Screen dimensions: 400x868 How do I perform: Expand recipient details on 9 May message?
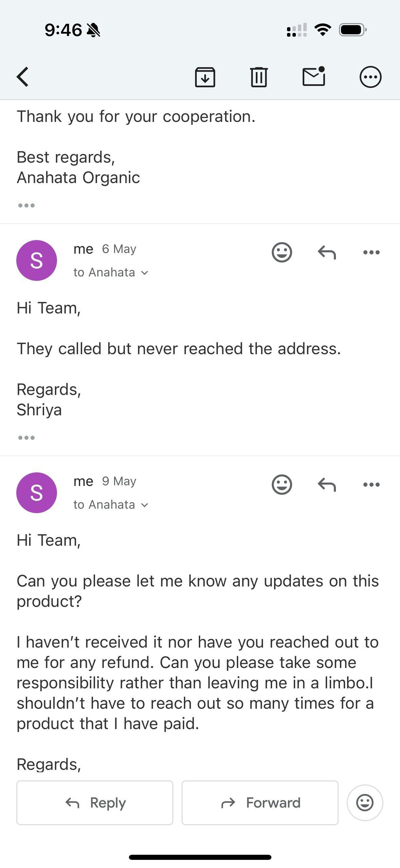tap(111, 505)
